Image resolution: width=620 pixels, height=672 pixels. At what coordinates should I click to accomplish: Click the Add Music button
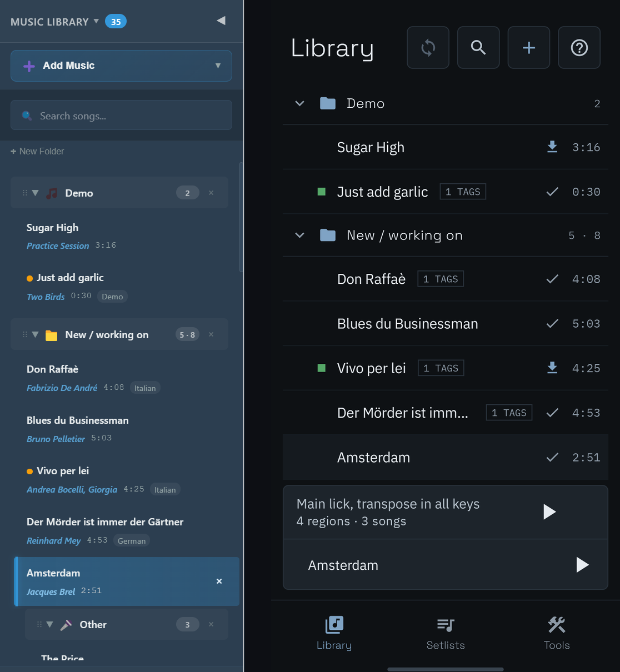121,66
